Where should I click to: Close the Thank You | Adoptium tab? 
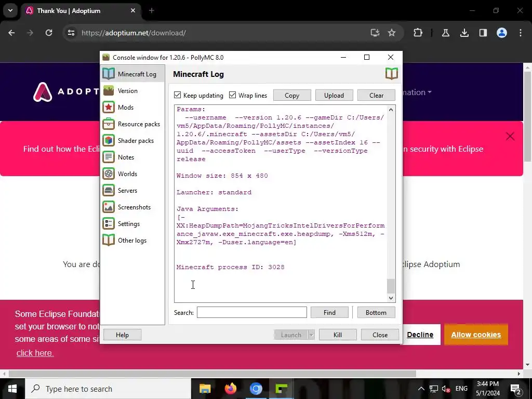[133, 10]
